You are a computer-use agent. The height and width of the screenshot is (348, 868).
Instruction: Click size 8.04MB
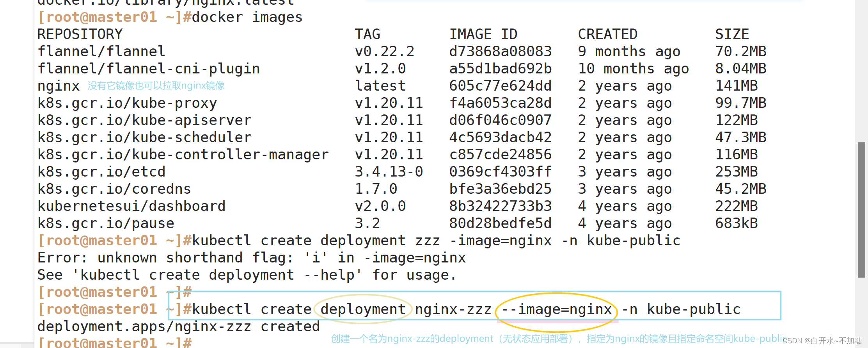tap(741, 69)
